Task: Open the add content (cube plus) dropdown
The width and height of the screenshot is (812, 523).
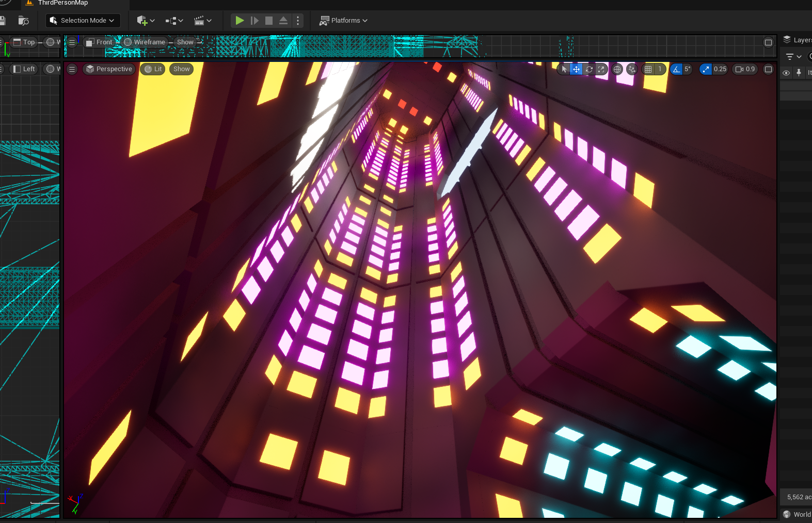Action: 146,21
